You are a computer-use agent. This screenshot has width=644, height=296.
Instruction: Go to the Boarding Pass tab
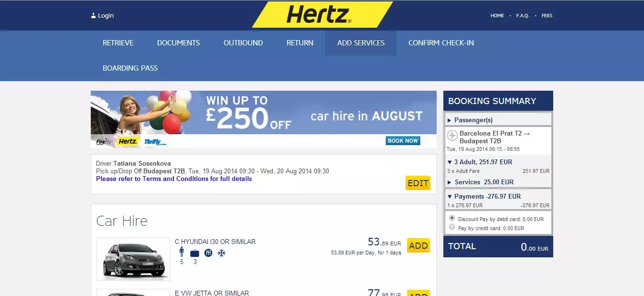point(130,68)
